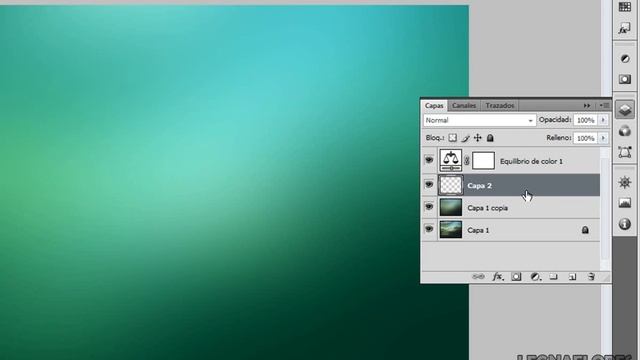Image resolution: width=640 pixels, height=360 pixels.
Task: Open the Relleno slider arrow
Action: pos(603,138)
